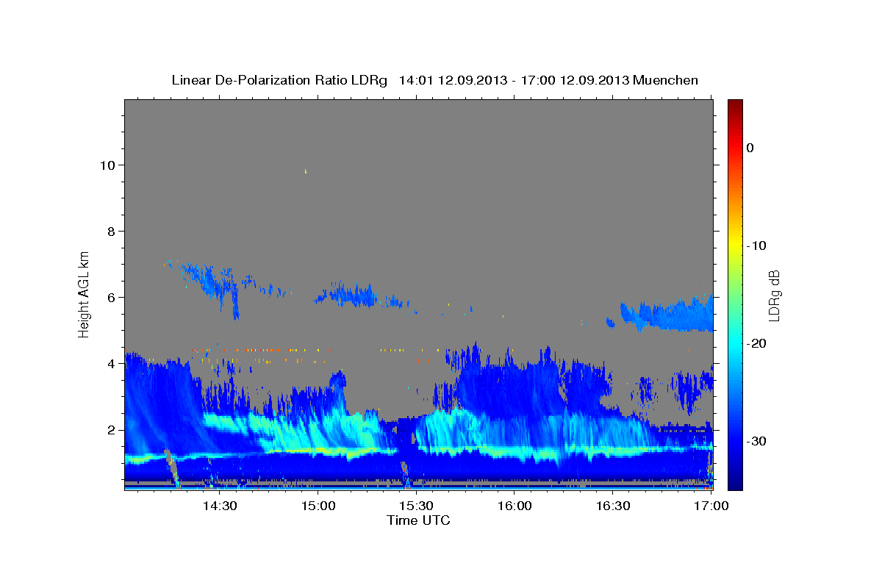Screen dimensions: 882x588
Task: Click the colorbar value label -30
Action: click(756, 441)
